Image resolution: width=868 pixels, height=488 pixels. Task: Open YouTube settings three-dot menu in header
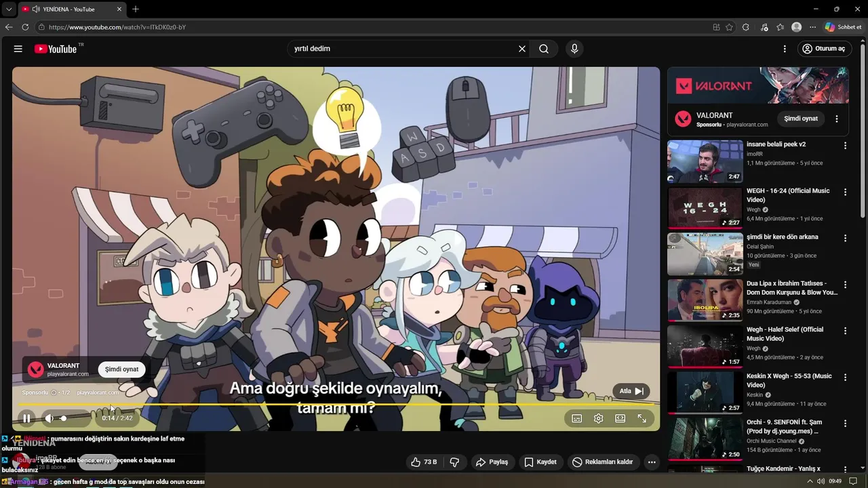785,49
